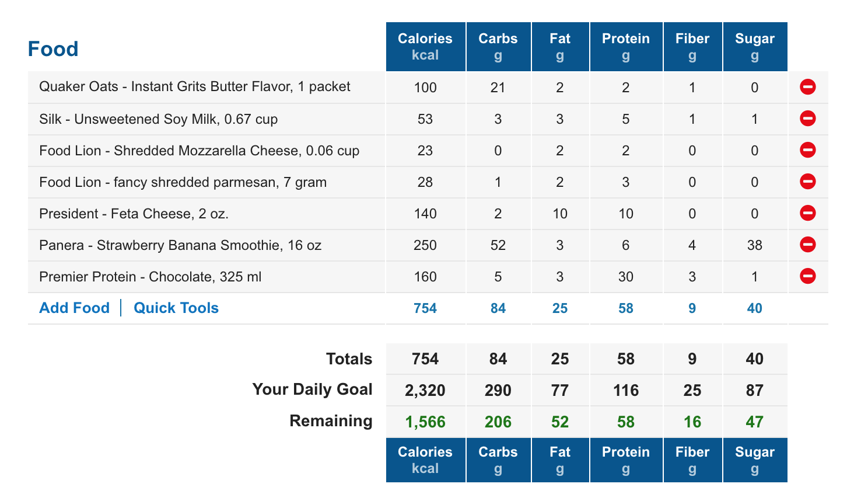Image resolution: width=868 pixels, height=501 pixels.
Task: Remove the Premier Protein Chocolate entry
Action: point(807,276)
